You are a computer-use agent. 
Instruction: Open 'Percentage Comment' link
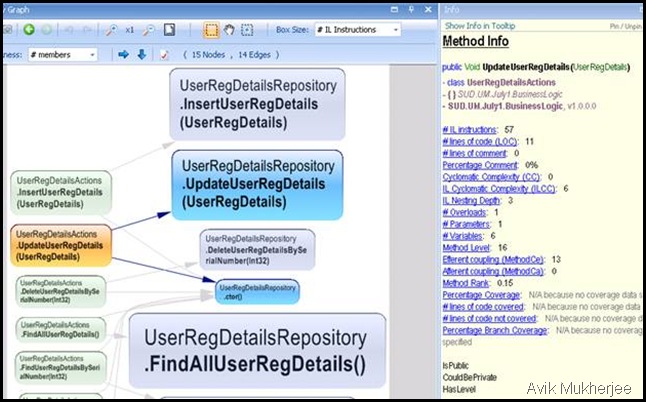(x=480, y=165)
